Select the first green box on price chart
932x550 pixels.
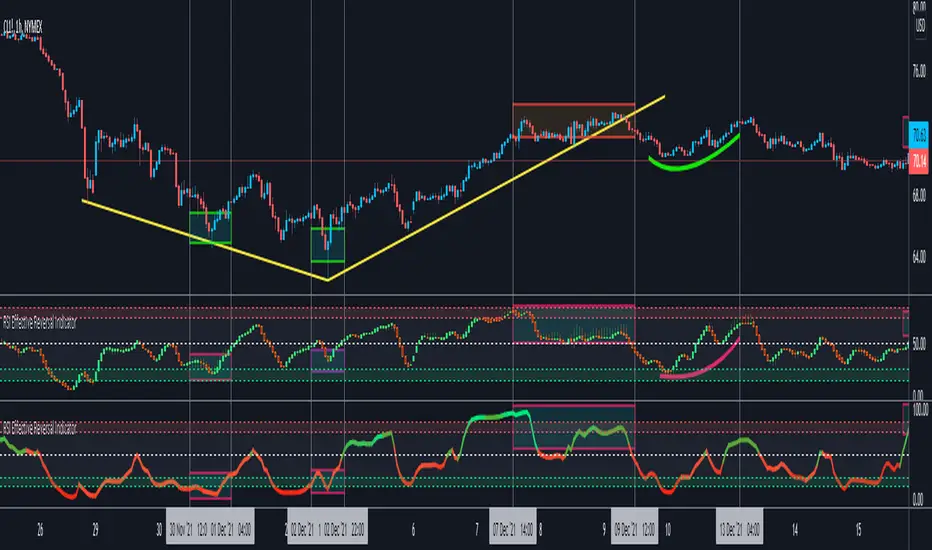coord(210,227)
